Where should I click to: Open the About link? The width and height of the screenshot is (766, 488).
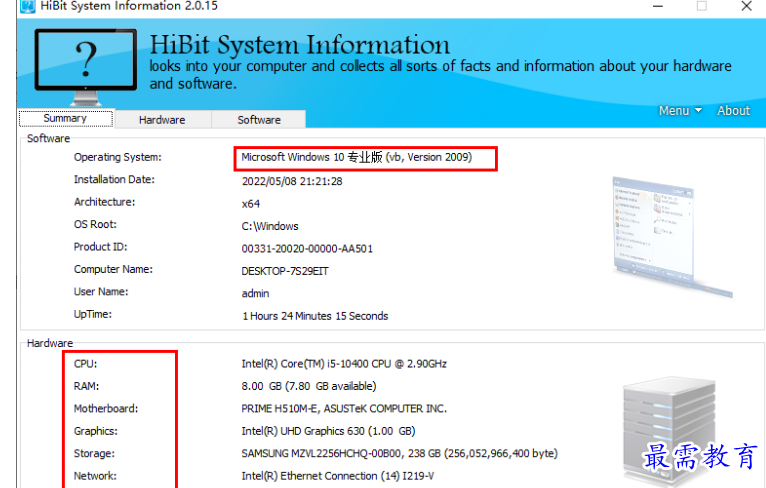(x=733, y=111)
